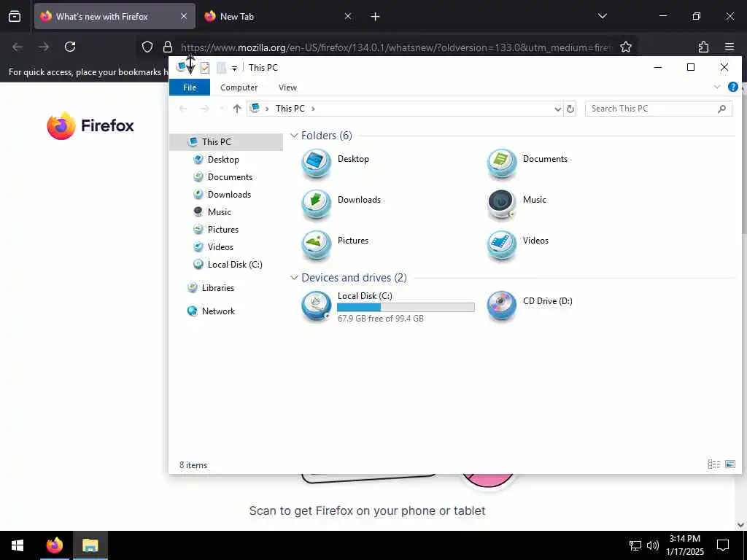
Task: Close the What's new with Firefox tab
Action: [183, 17]
